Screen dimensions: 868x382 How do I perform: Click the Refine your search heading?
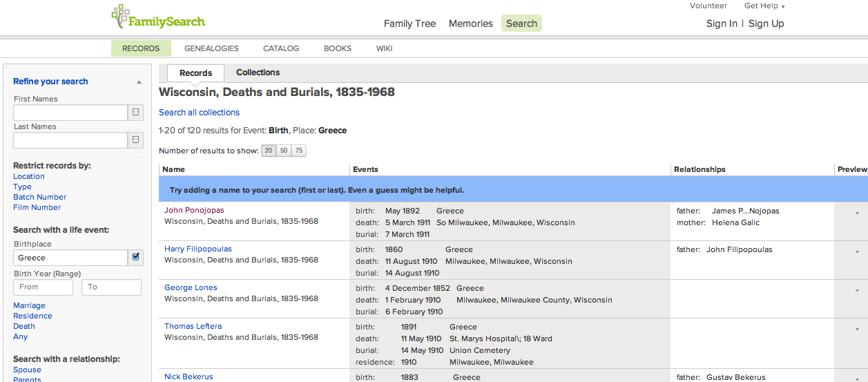tap(50, 82)
